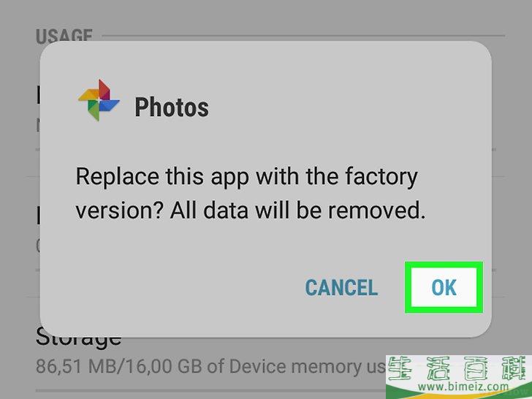Image resolution: width=532 pixels, height=399 pixels.
Task: Tap the 86,51 MB/16,00 GB memory usage text
Action: [210, 366]
